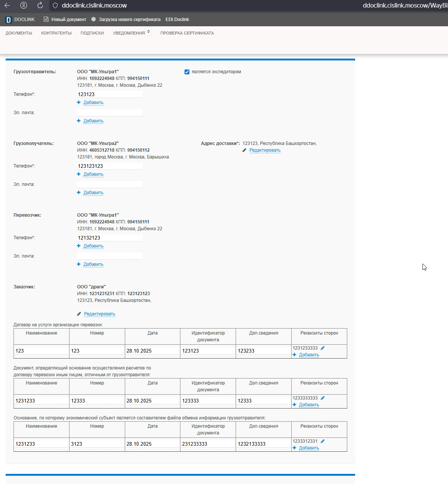Click the shield icon in the address bar

click(x=55, y=6)
